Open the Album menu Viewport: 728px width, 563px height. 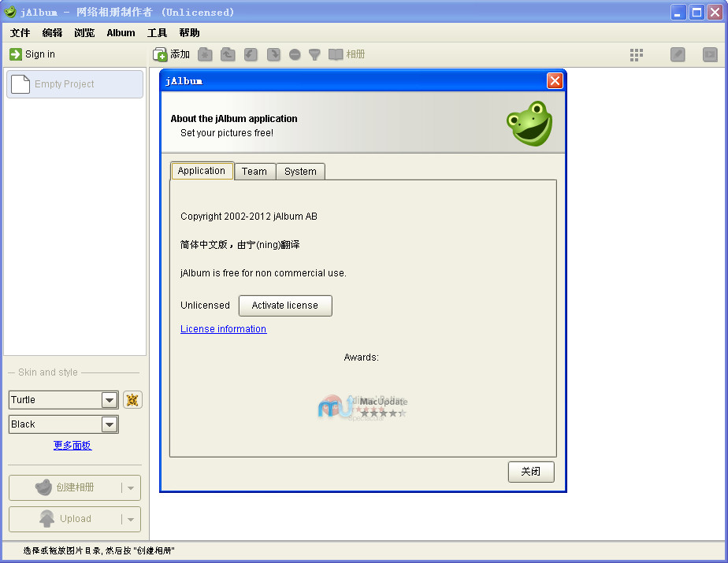121,33
